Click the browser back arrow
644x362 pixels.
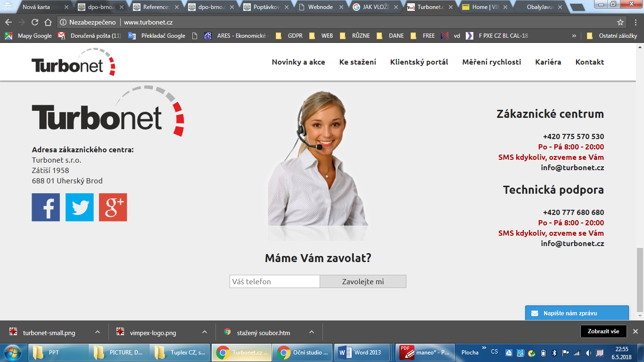[x=8, y=22]
